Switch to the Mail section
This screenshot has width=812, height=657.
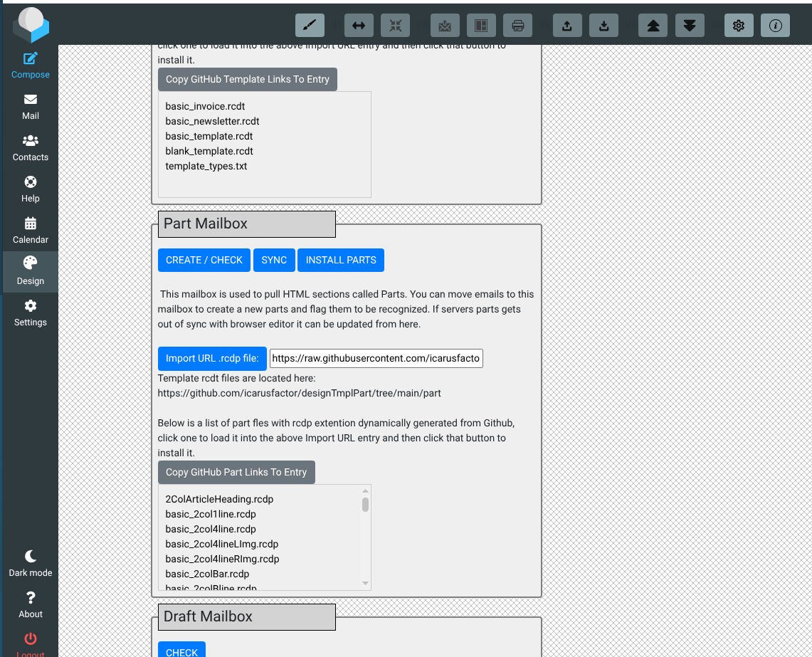point(30,107)
